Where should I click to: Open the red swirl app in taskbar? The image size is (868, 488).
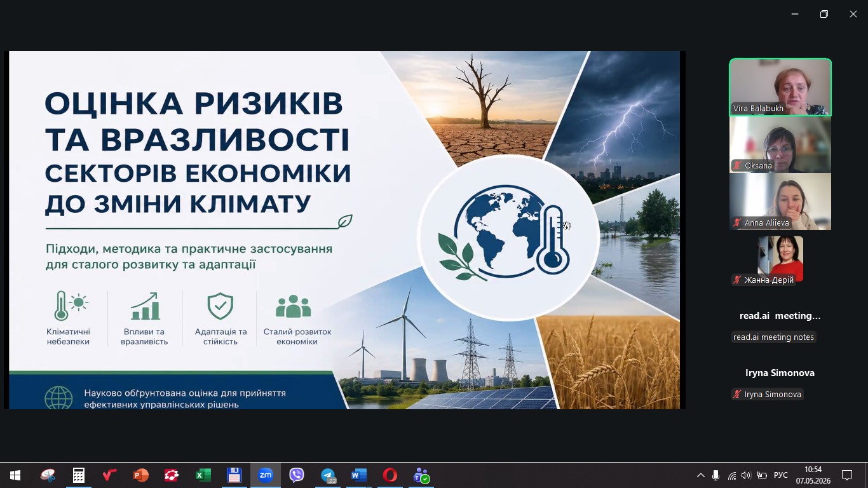(172, 475)
